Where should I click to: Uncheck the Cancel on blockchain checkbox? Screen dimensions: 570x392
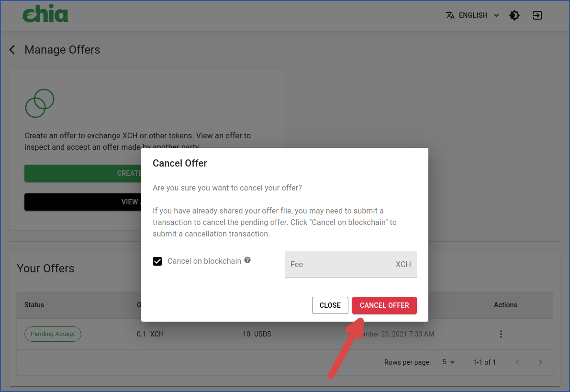coord(157,261)
